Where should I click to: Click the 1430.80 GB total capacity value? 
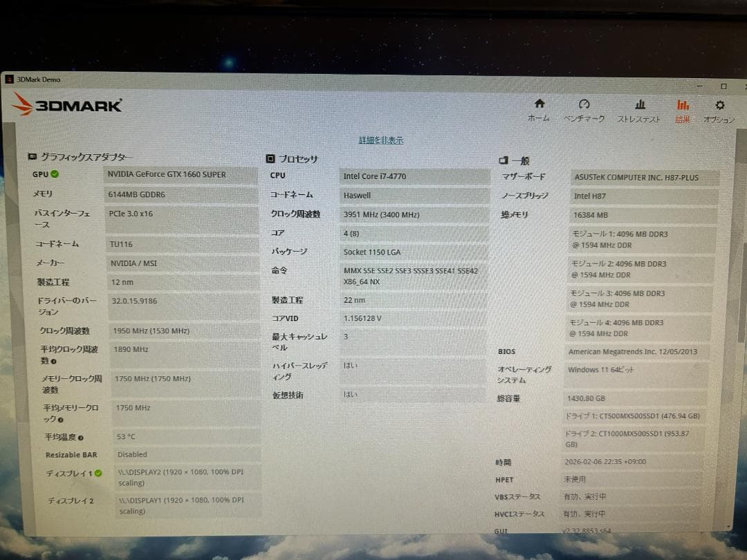(x=634, y=399)
